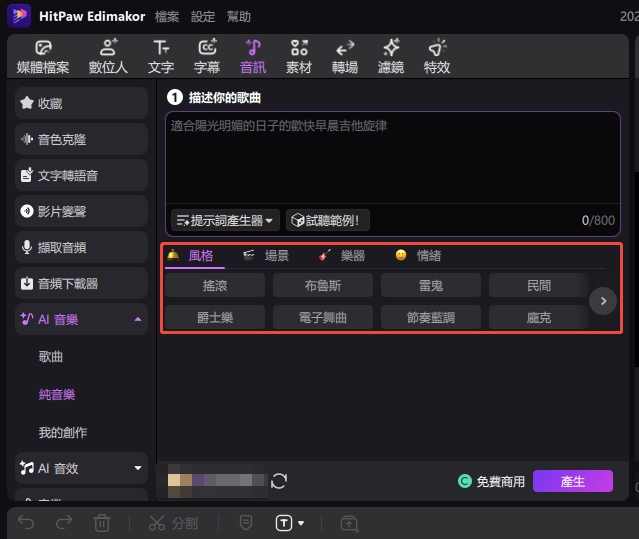Image resolution: width=639 pixels, height=539 pixels.
Task: Switch to the 風格 style tab
Action: click(195, 256)
